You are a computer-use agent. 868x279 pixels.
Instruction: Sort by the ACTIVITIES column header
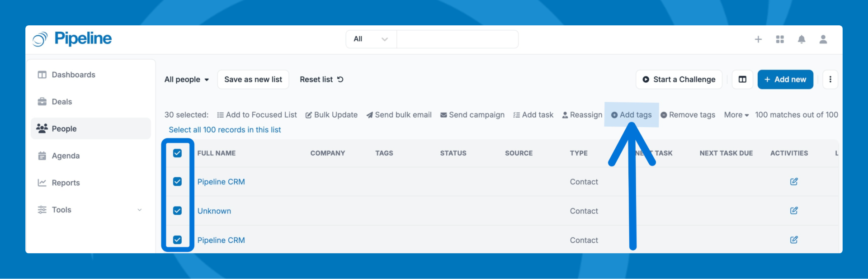(789, 153)
